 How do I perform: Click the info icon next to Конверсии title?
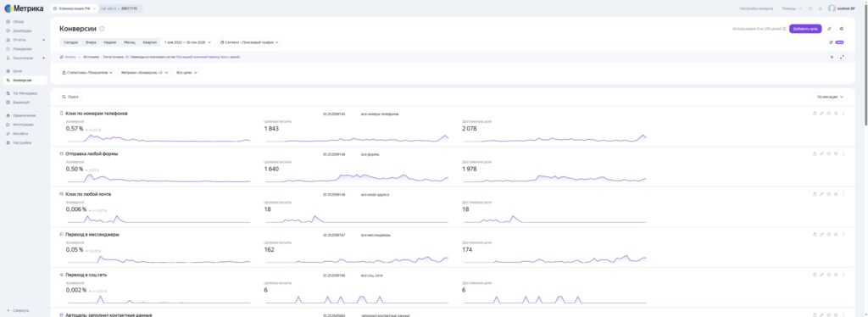(x=102, y=29)
